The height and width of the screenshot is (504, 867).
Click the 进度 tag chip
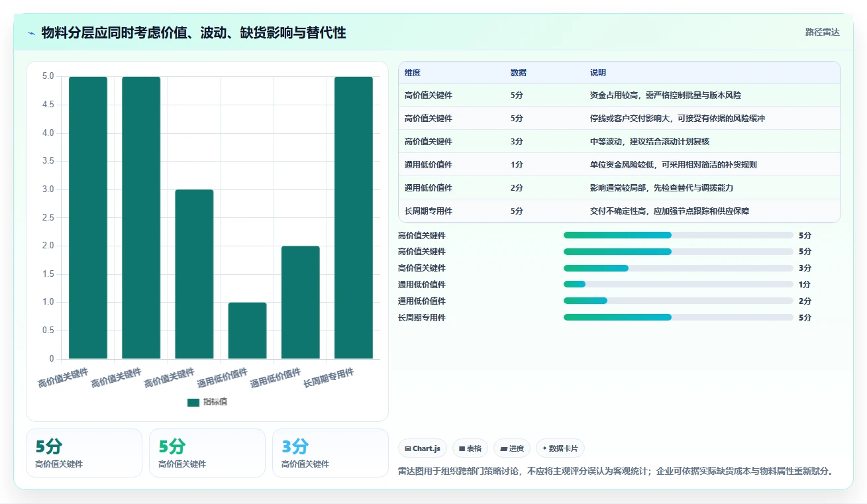pos(512,448)
